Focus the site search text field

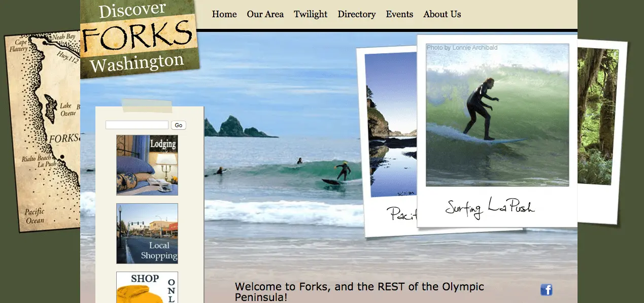137,125
